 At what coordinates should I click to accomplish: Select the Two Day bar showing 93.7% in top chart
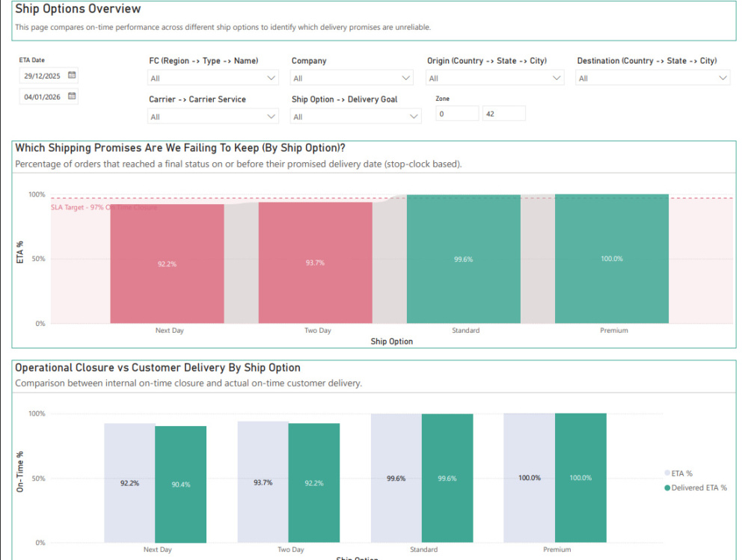(x=316, y=263)
